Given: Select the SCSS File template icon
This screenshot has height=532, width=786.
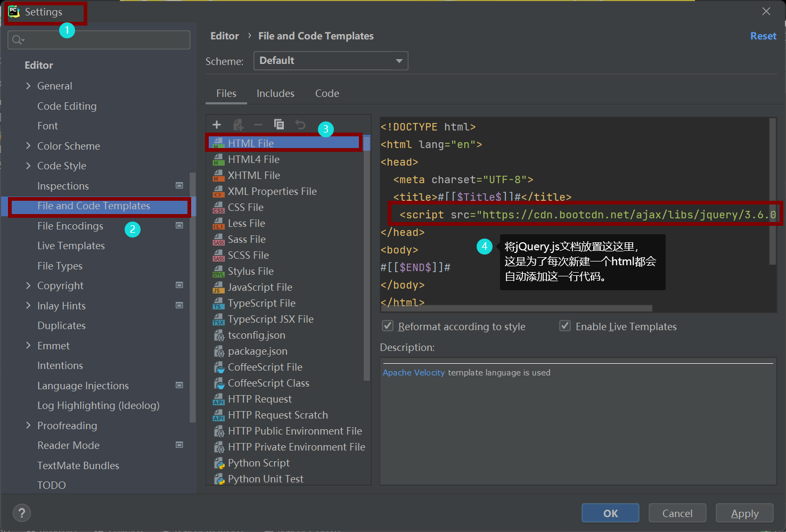Looking at the screenshot, I should (x=218, y=256).
